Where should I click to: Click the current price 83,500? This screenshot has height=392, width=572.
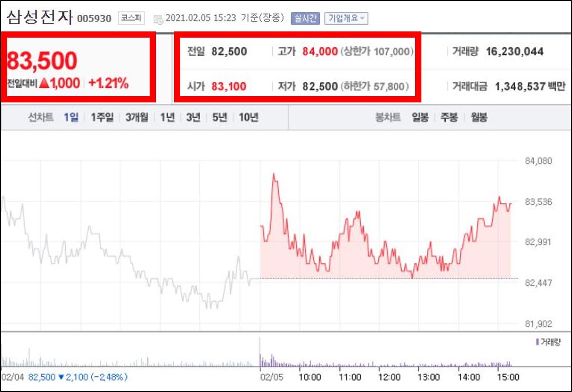click(x=41, y=61)
